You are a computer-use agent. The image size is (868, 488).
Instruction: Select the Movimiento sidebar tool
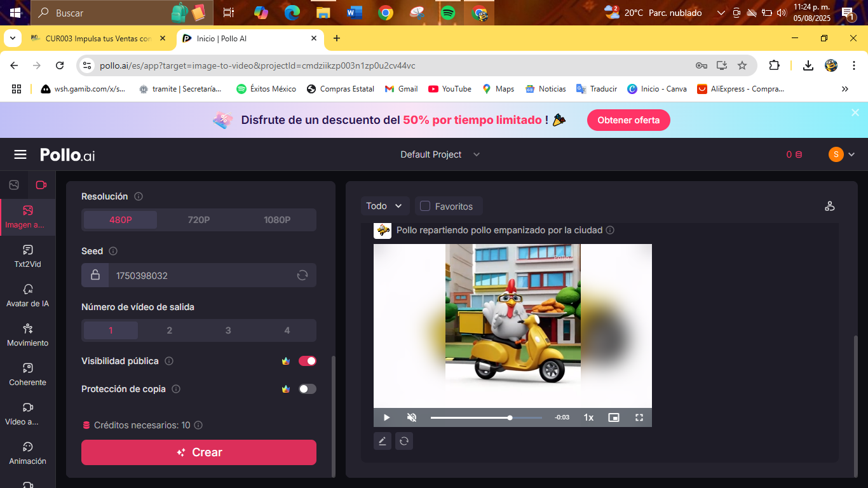tap(27, 335)
